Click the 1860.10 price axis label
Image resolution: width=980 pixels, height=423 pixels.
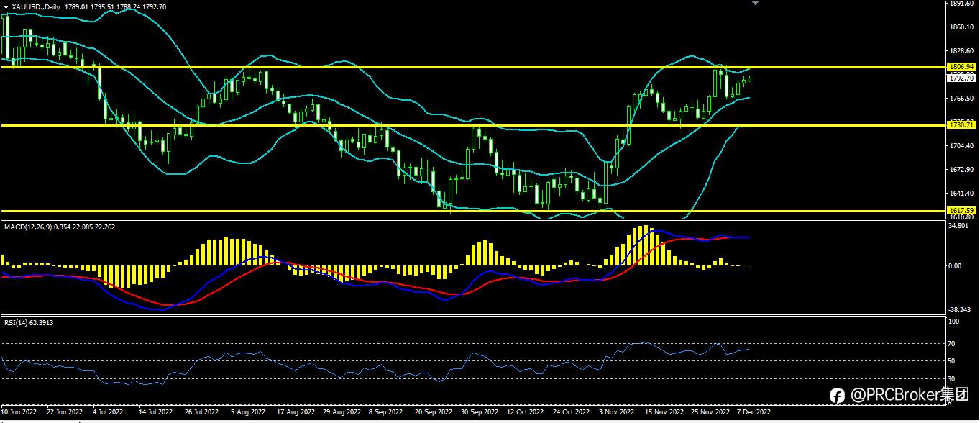pyautogui.click(x=961, y=27)
